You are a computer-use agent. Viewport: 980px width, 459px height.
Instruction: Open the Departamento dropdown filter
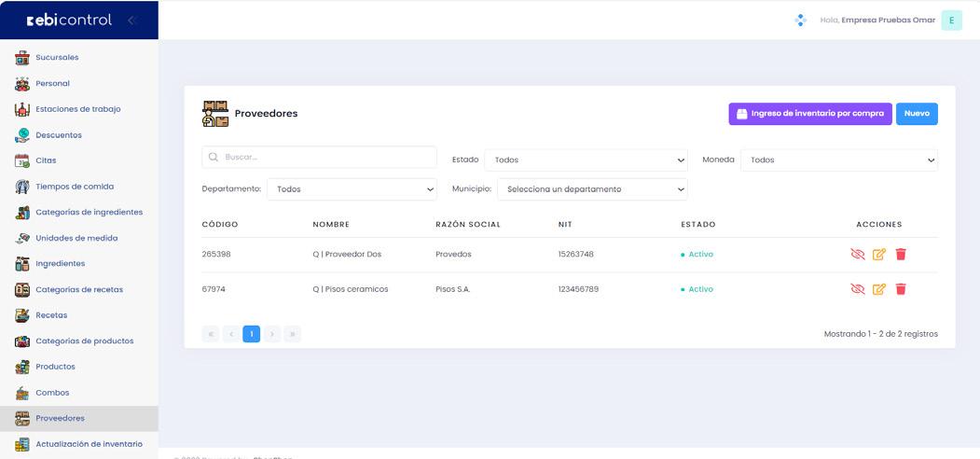(x=352, y=188)
